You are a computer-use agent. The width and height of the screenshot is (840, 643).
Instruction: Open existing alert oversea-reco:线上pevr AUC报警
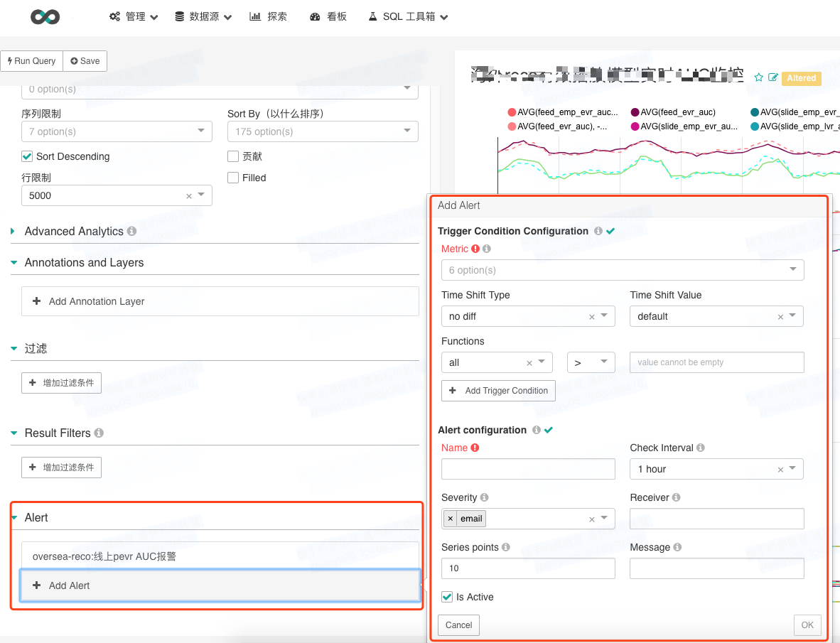click(x=220, y=556)
